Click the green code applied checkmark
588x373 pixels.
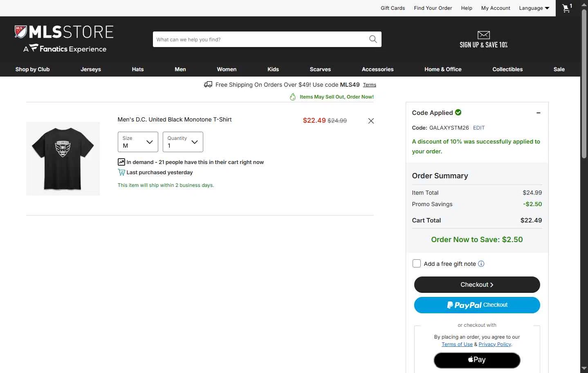[458, 112]
